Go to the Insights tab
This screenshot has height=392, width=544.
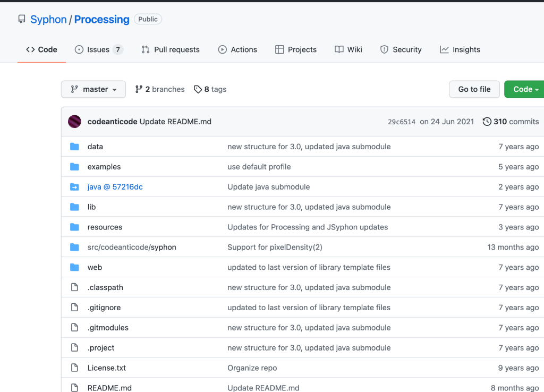coord(460,49)
